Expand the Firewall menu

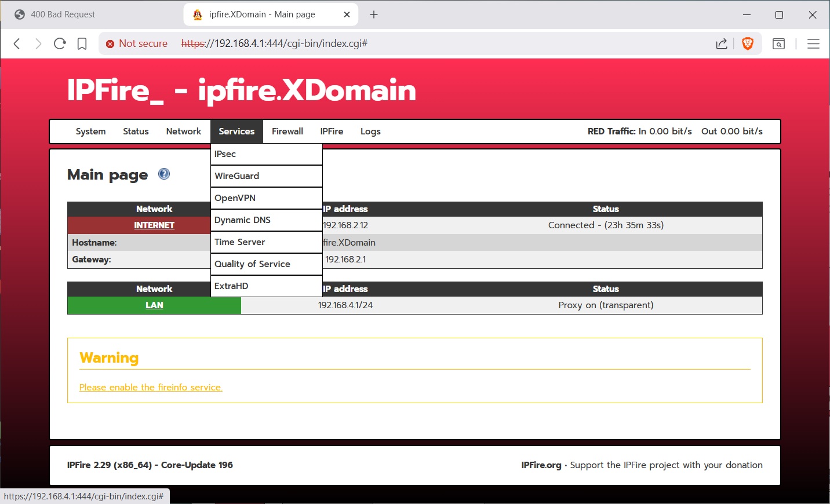tap(287, 132)
